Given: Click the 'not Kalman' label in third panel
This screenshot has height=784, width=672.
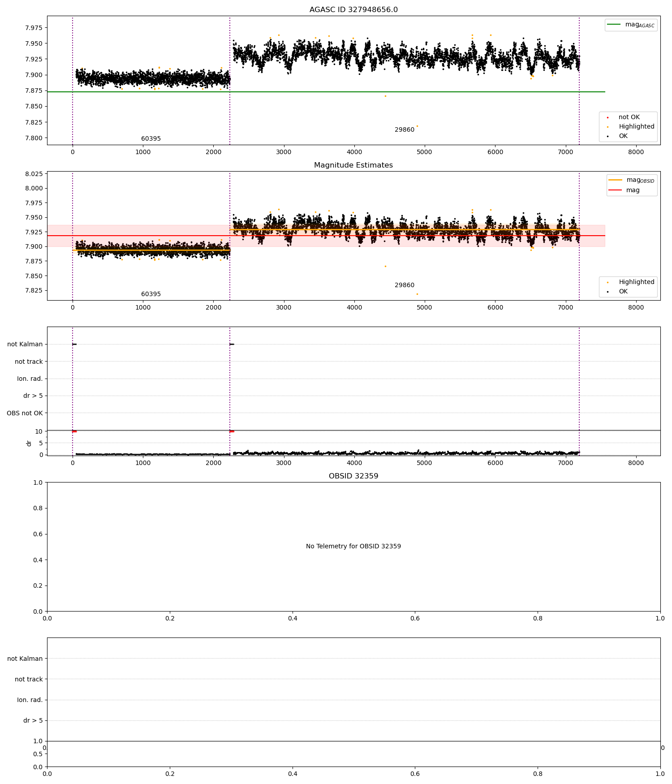Looking at the screenshot, I should coord(25,345).
